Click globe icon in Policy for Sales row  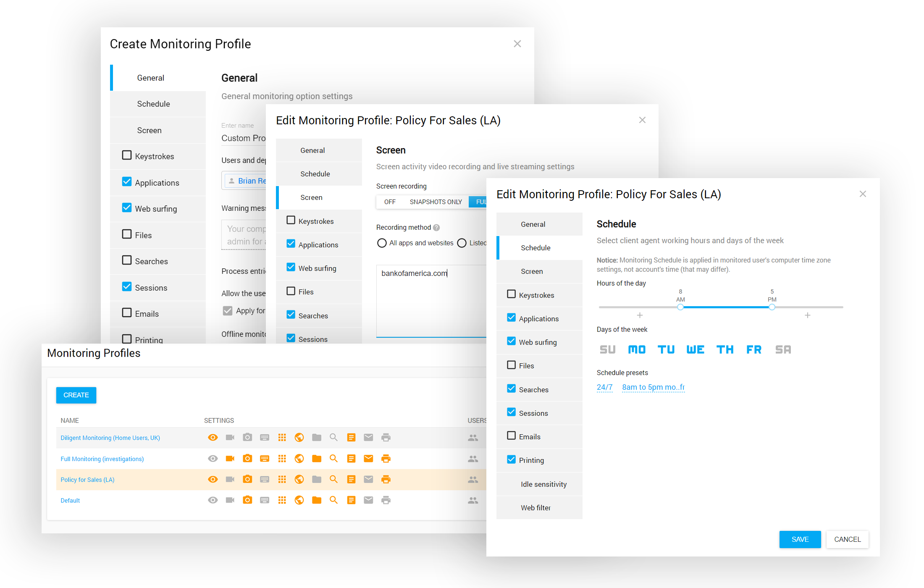click(x=299, y=479)
